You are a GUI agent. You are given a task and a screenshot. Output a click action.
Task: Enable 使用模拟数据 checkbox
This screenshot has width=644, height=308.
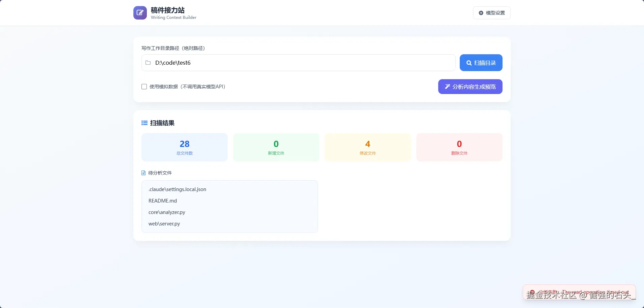(x=144, y=87)
